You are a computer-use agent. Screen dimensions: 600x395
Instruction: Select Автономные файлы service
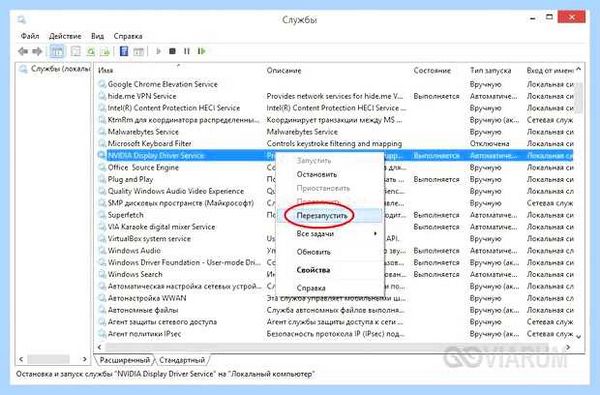tap(335, 310)
